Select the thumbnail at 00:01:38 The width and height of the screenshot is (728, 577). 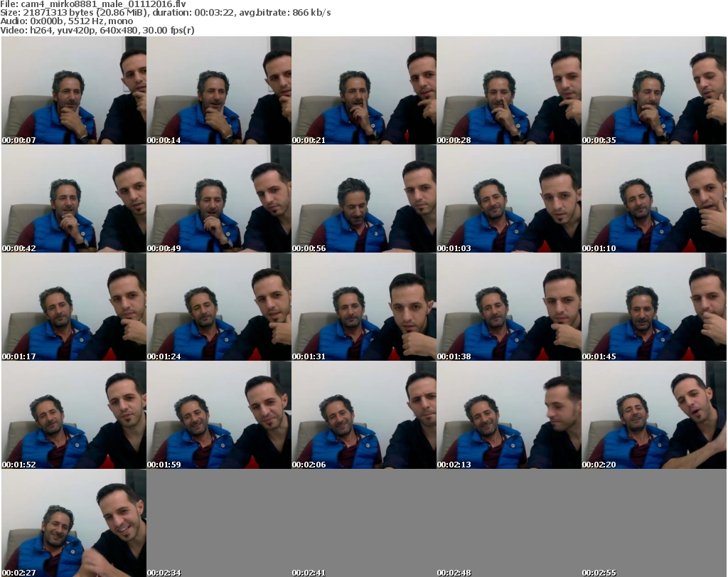509,307
